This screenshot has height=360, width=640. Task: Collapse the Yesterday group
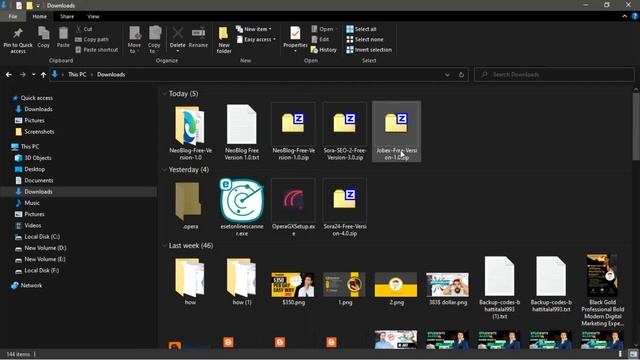point(164,170)
